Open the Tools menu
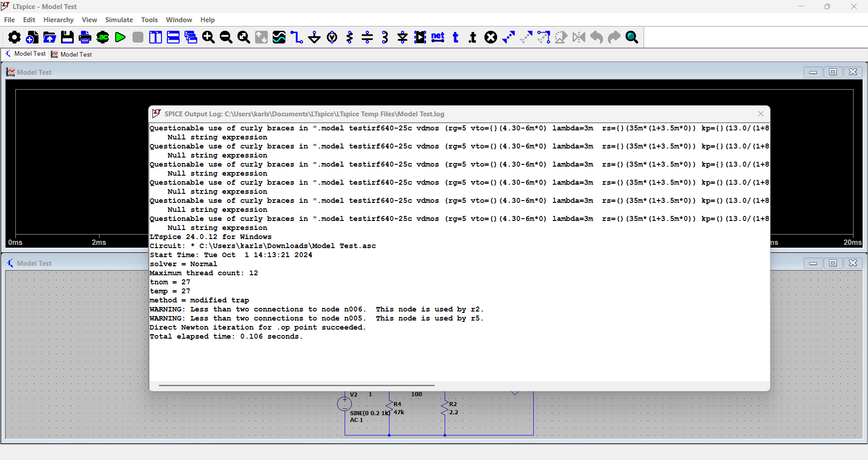The image size is (868, 460). pyautogui.click(x=149, y=20)
